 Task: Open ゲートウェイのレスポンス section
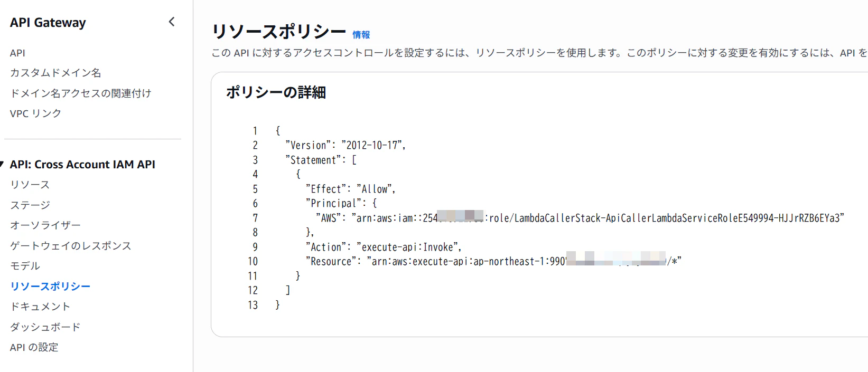[x=71, y=245]
